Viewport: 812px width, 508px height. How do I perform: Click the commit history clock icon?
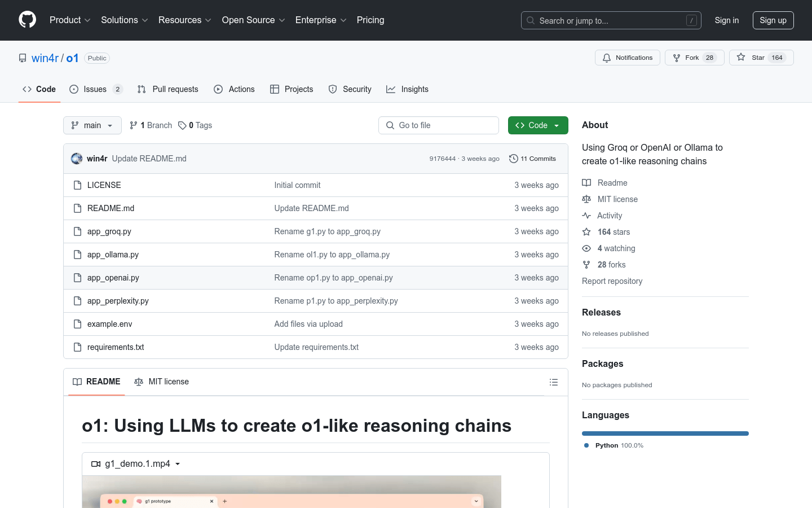[513, 159]
